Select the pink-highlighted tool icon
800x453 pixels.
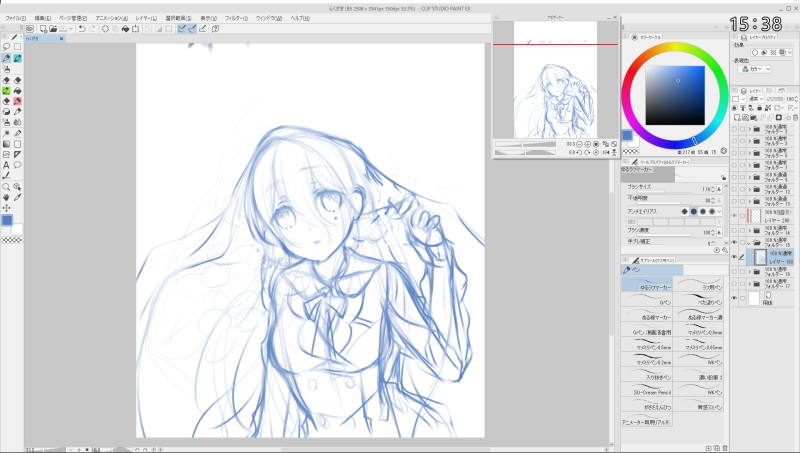[17, 101]
